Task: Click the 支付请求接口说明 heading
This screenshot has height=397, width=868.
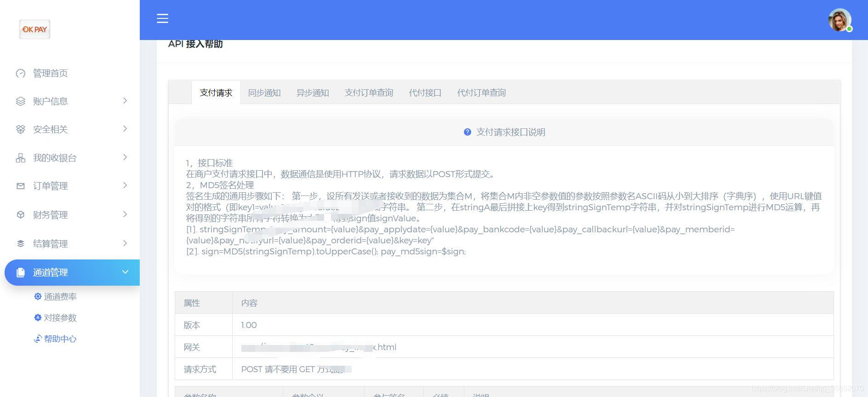Action: pyautogui.click(x=510, y=132)
